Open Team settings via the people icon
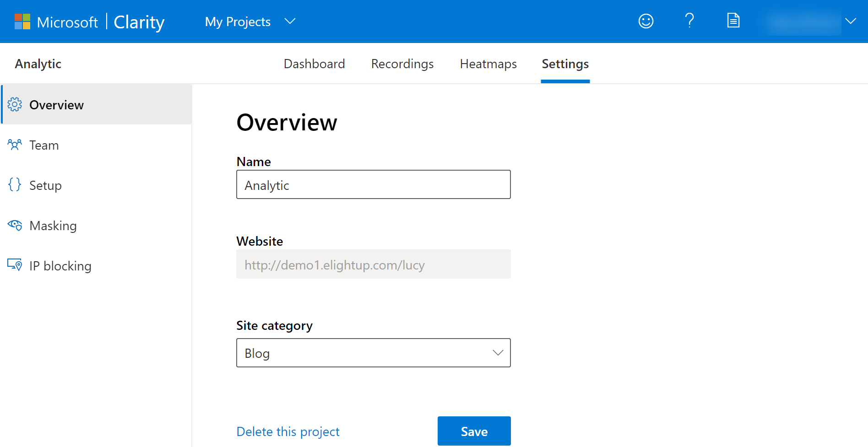Image resolution: width=868 pixels, height=447 pixels. [x=14, y=145]
